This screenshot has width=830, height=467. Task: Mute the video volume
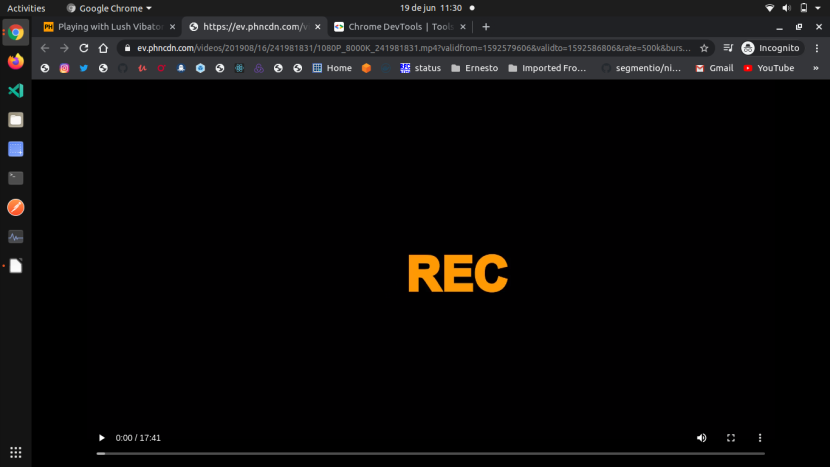(x=701, y=438)
